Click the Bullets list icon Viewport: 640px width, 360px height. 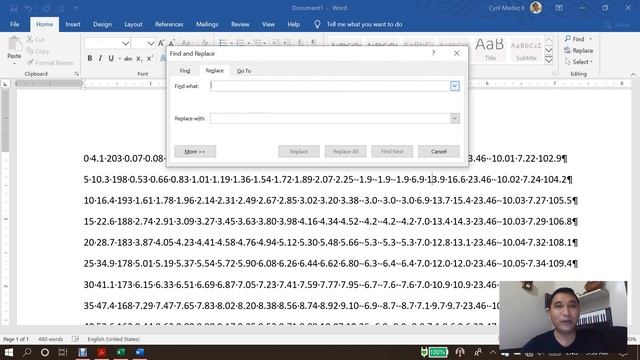223,42
